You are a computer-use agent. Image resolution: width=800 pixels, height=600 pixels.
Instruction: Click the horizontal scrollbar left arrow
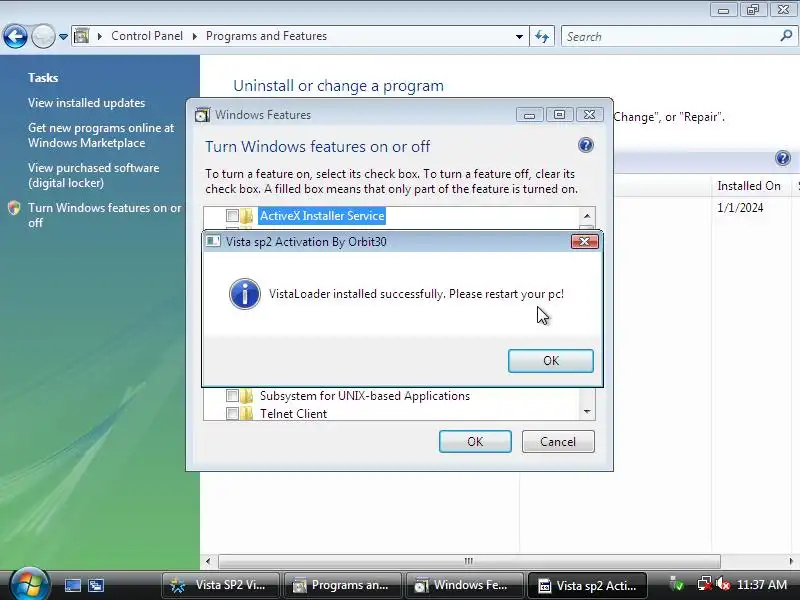208,561
